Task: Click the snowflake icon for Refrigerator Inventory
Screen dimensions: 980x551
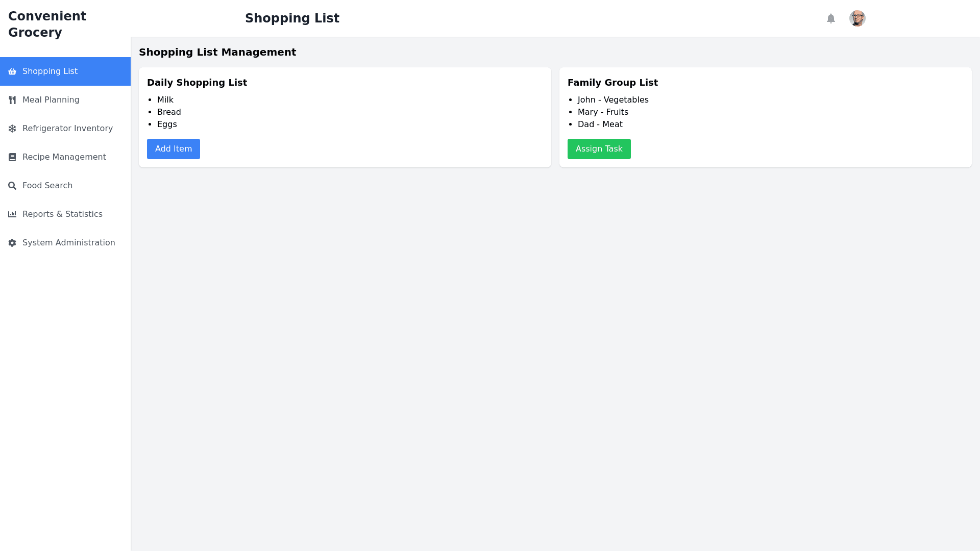Action: (12, 129)
